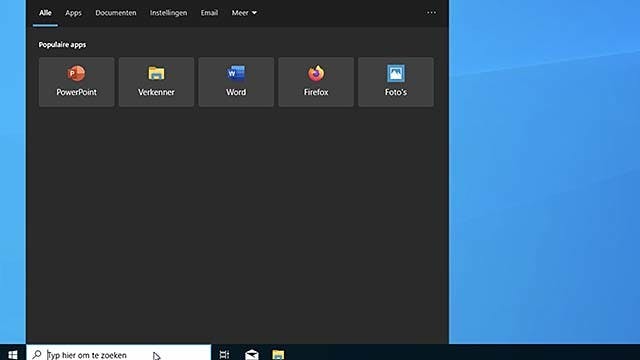Open the three-dot options menu

click(x=431, y=13)
